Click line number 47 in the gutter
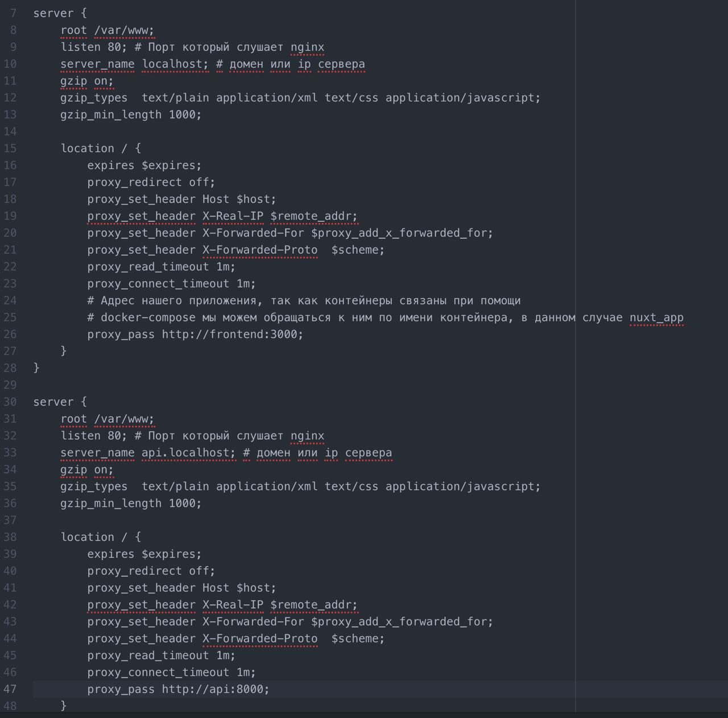The image size is (728, 718). [x=10, y=689]
